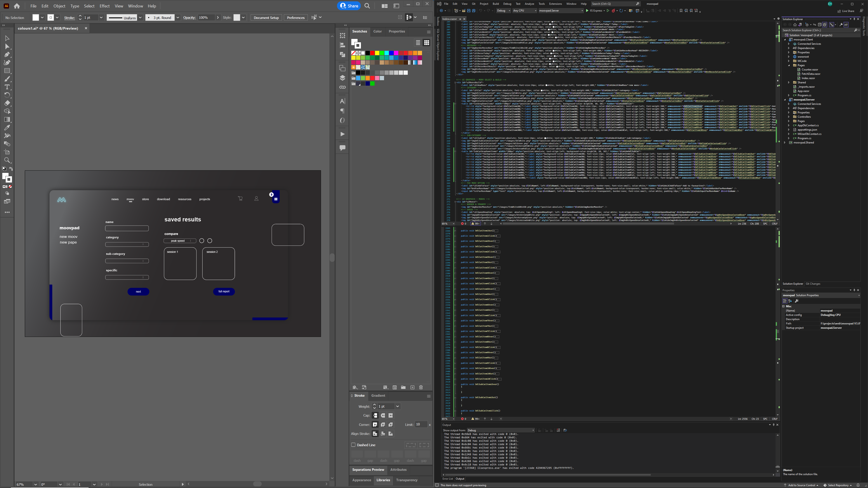Click the Fill color box in control bar
This screenshot has height=488, width=868.
[x=35, y=18]
